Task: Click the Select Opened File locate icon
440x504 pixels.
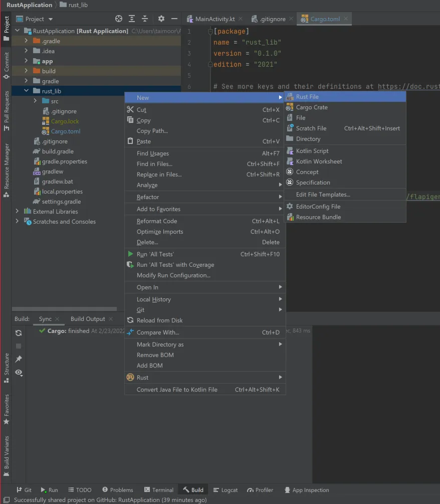Action: [x=118, y=19]
